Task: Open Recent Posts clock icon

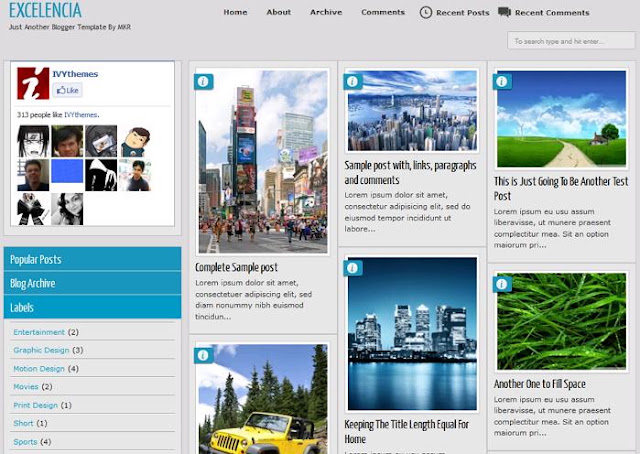Action: pyautogui.click(x=425, y=13)
